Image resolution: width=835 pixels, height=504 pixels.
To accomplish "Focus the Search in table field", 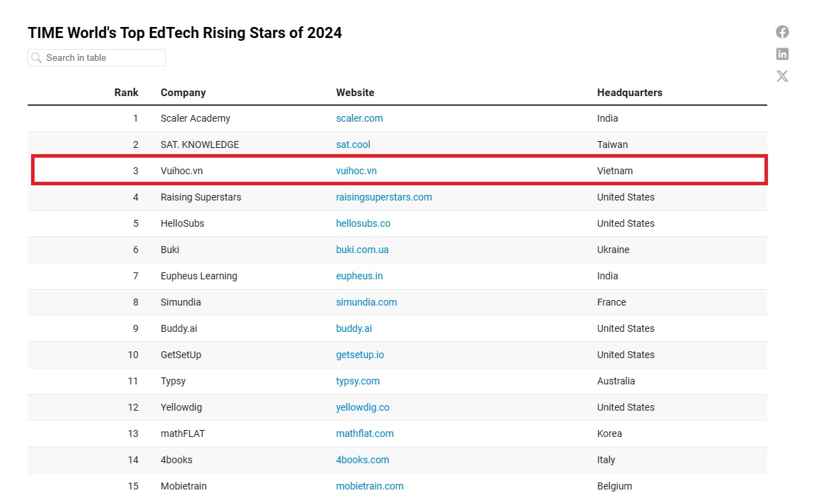I will [104, 58].
